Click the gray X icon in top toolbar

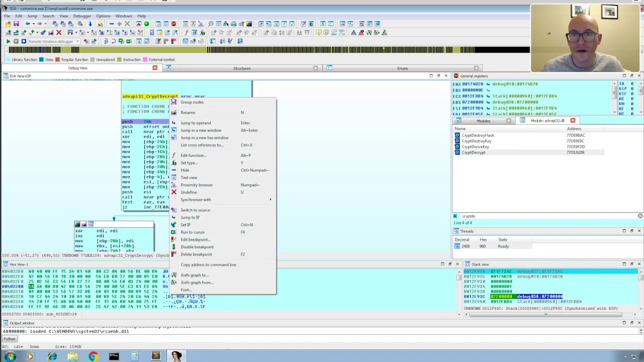point(127,24)
